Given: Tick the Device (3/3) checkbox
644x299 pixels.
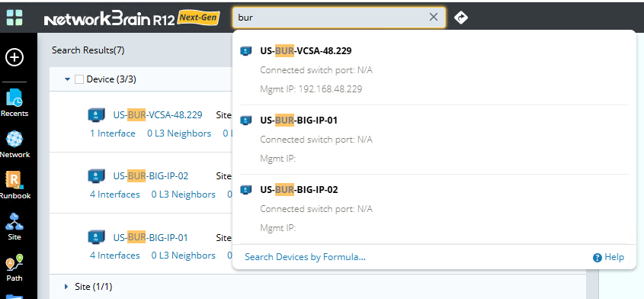Looking at the screenshot, I should point(79,79).
